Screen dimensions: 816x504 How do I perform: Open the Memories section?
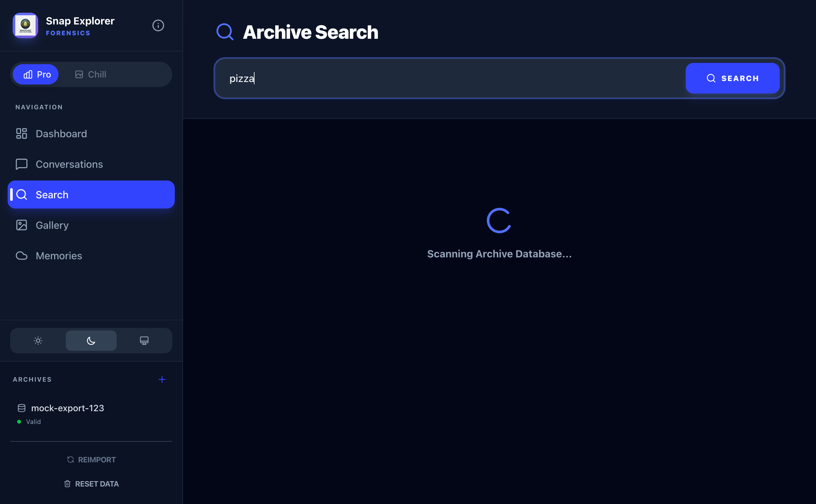click(x=59, y=256)
